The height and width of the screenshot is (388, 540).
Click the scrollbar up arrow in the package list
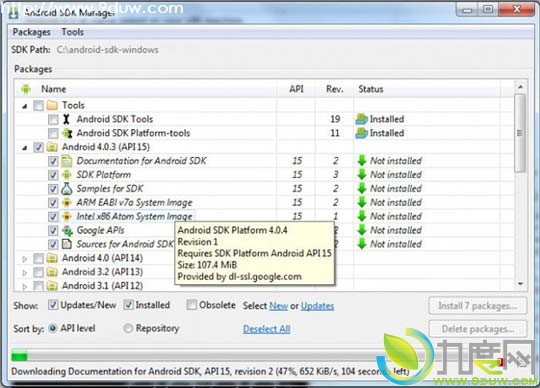[520, 87]
